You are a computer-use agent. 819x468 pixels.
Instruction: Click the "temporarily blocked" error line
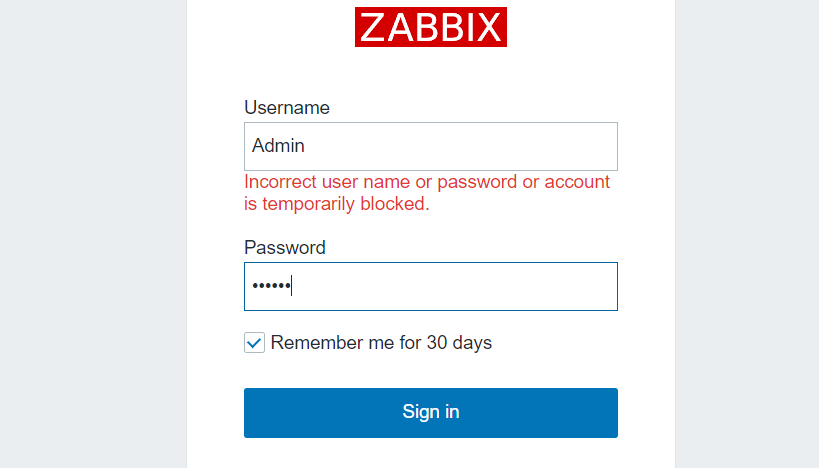click(337, 204)
